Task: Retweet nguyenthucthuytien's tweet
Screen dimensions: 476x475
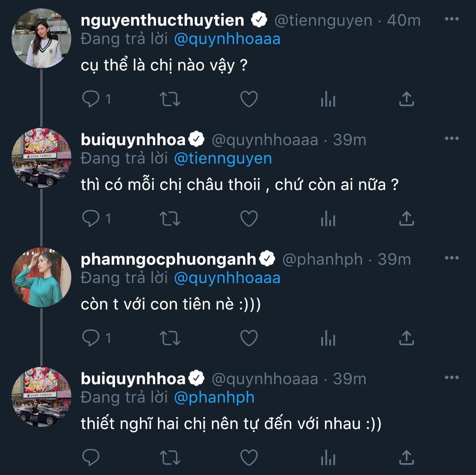Action: 170,99
